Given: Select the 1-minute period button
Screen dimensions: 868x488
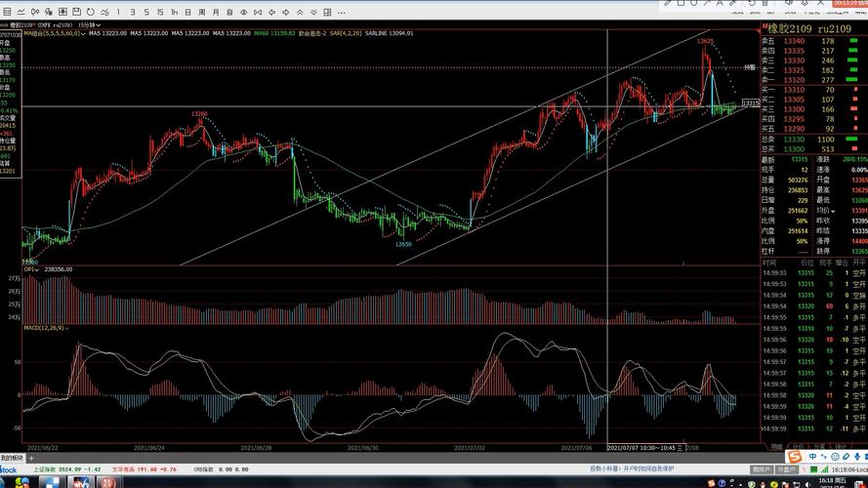Looking at the screenshot, I should click(x=118, y=13).
